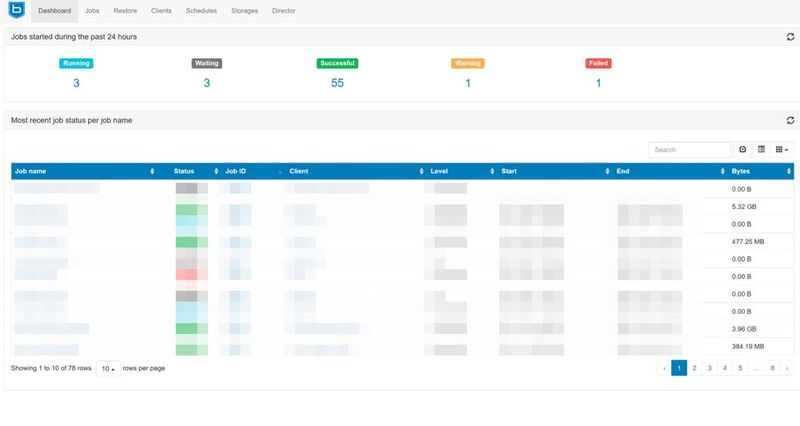This screenshot has height=426, width=800.
Task: Open the warning jobs count 1
Action: tap(468, 83)
